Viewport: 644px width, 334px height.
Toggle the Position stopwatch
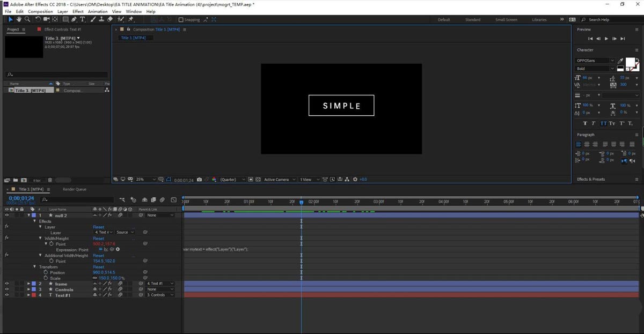(46, 272)
